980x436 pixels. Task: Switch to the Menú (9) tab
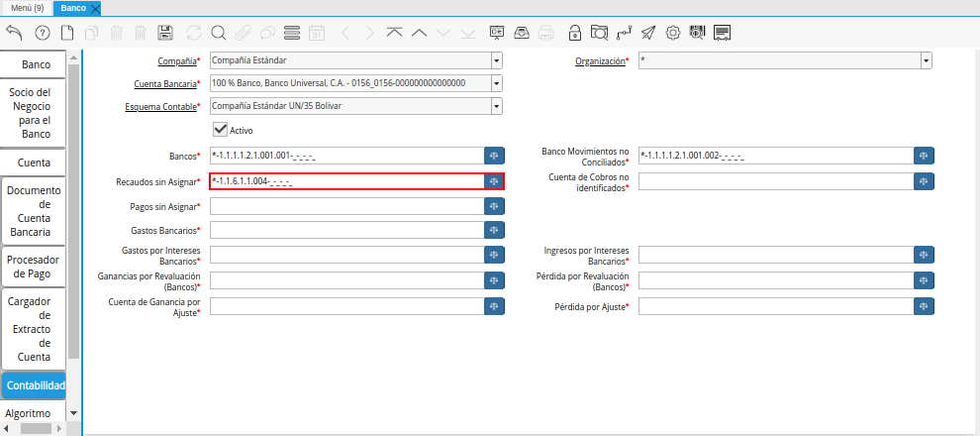pos(27,7)
